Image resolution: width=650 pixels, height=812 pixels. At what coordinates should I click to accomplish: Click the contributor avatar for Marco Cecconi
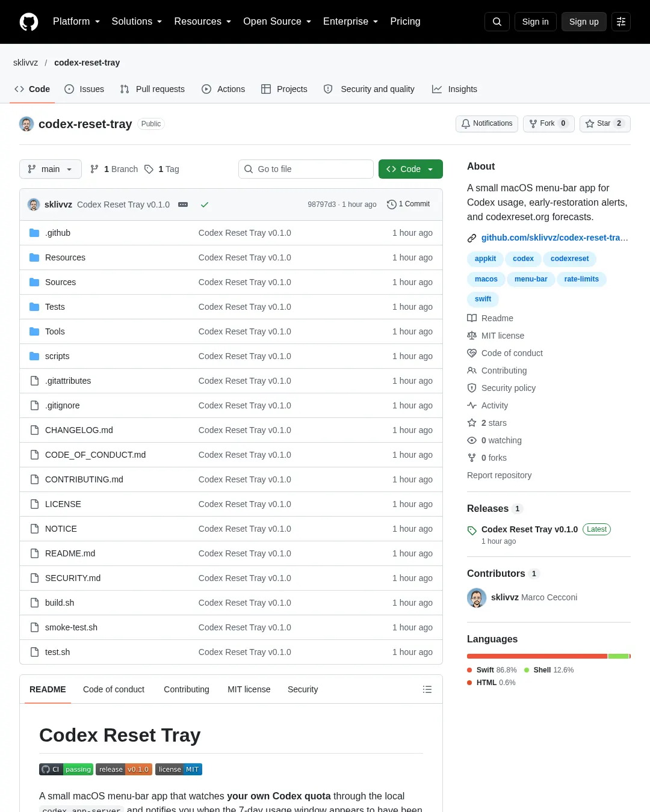(x=477, y=598)
